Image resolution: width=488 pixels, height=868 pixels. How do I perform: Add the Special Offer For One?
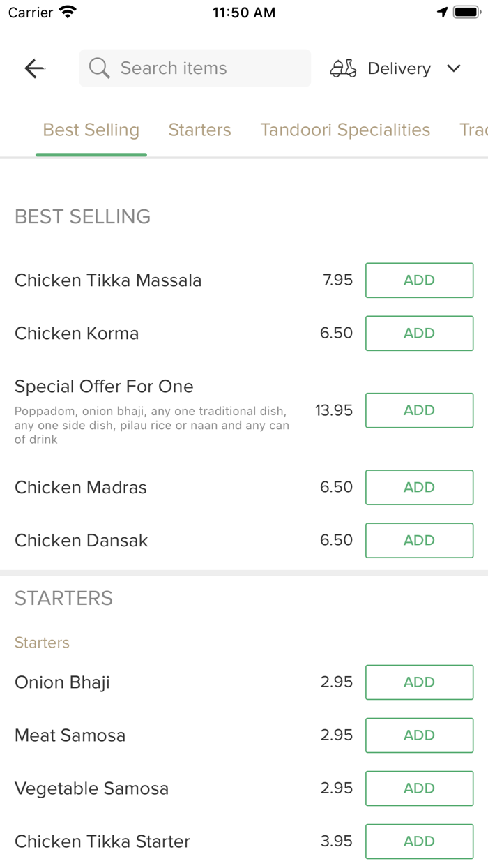[418, 410]
